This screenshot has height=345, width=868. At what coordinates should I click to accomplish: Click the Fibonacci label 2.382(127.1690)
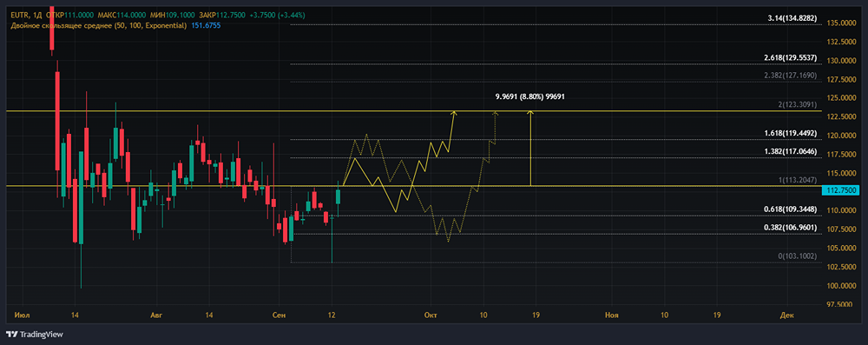tap(790, 75)
